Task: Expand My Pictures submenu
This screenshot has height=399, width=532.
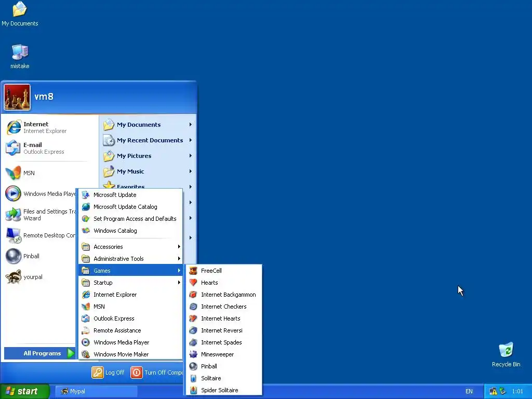Action: [148, 156]
